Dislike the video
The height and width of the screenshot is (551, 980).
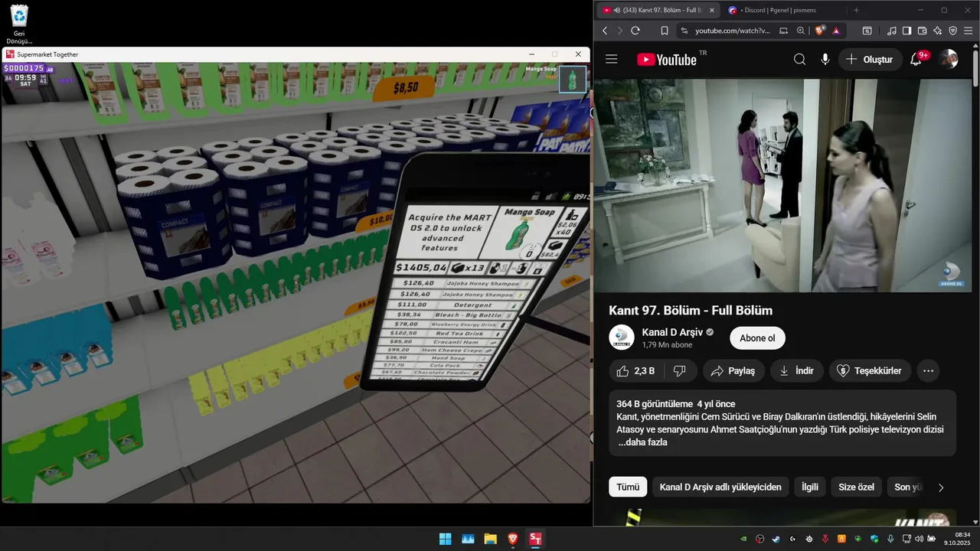click(679, 370)
